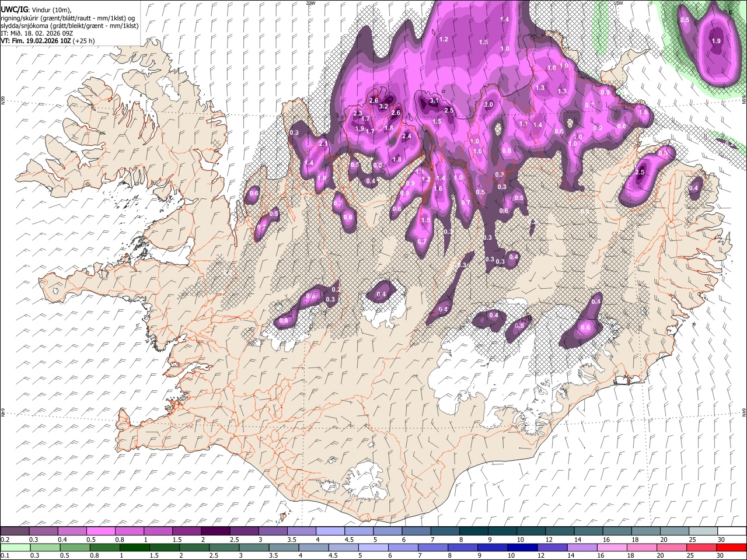747x560 pixels.
Task: Click the 16 pale pink swatch in lower scale
Action: coord(611,548)
